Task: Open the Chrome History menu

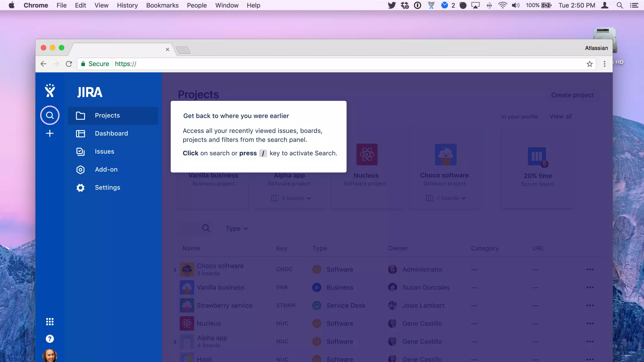Action: (127, 5)
